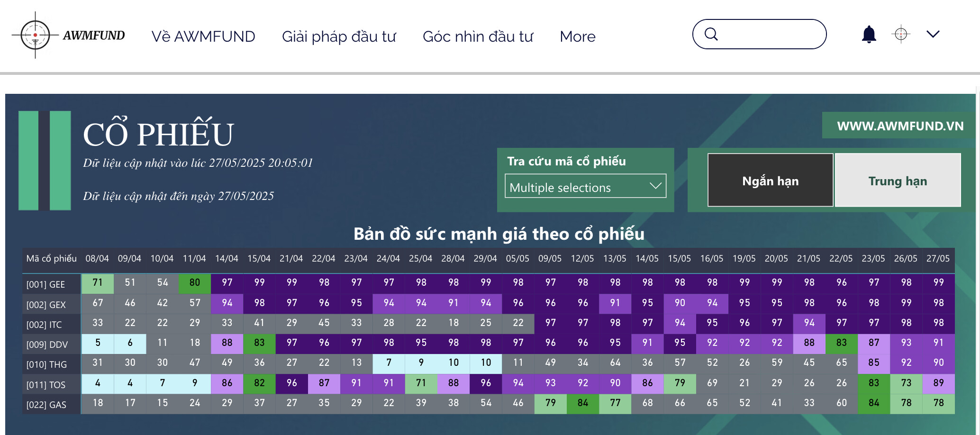Open Giải pháp đầu tư menu
The height and width of the screenshot is (435, 980).
[339, 36]
